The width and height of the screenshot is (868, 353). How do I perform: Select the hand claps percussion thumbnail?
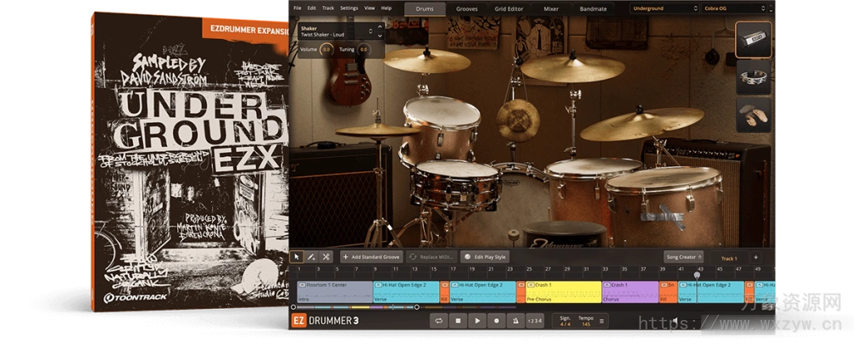(754, 115)
